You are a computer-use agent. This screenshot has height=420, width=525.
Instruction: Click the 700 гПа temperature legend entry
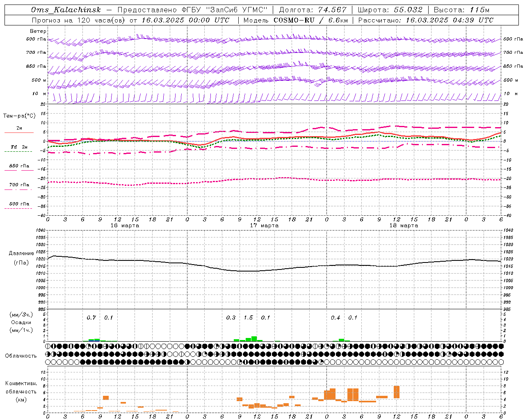point(19,185)
